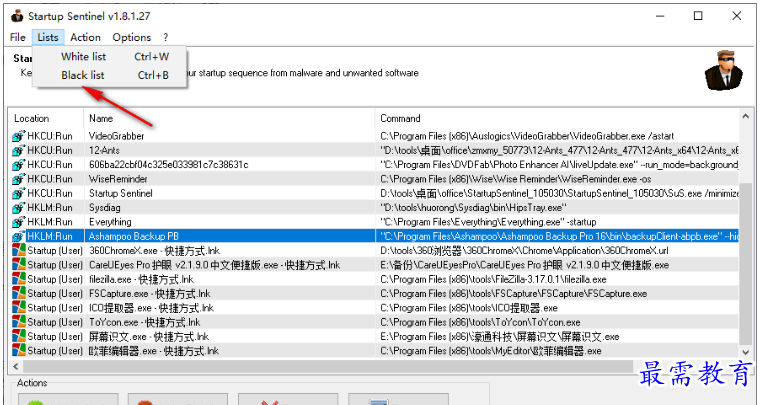Click the startup folder icon for FSCapture.exe shortcut
The width and height of the screenshot is (761, 405).
[x=18, y=294]
